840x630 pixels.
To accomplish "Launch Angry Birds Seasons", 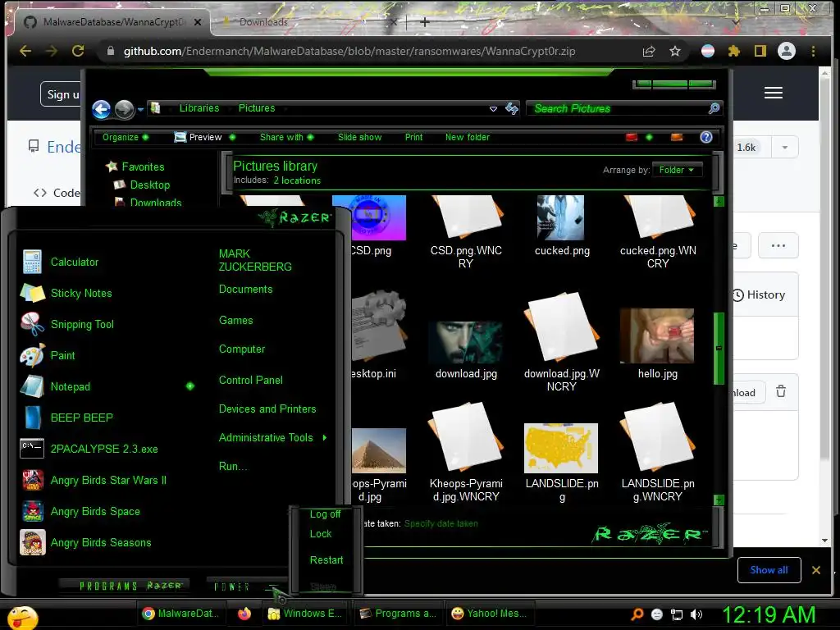I will [x=85, y=542].
